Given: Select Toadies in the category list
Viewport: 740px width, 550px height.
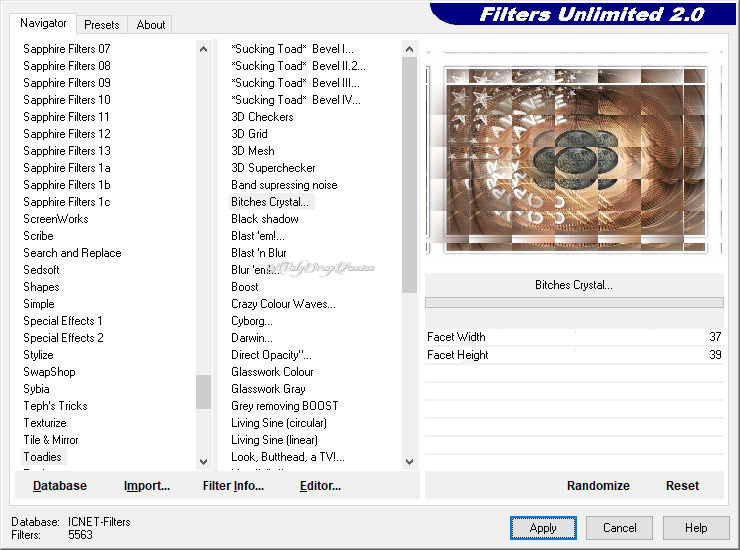Looking at the screenshot, I should pos(42,457).
